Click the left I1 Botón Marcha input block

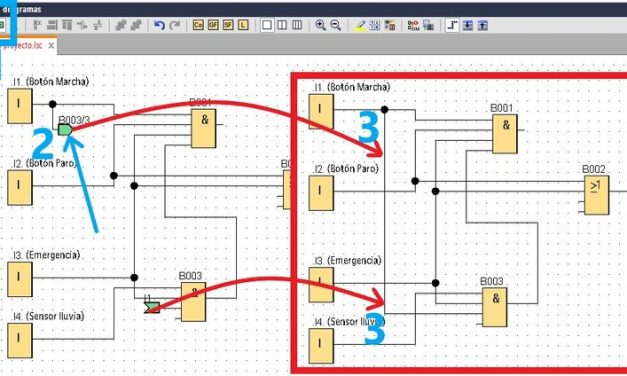point(20,106)
